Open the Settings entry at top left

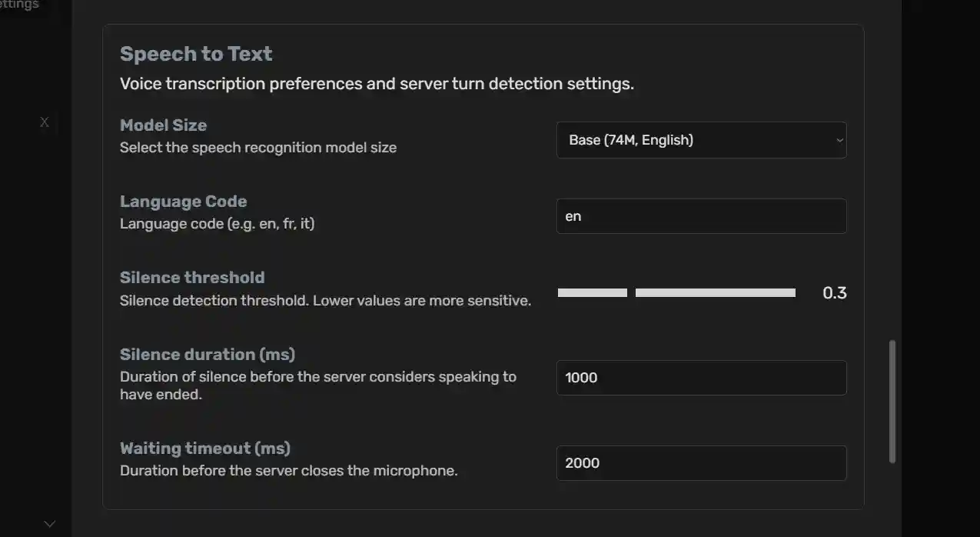(x=19, y=5)
